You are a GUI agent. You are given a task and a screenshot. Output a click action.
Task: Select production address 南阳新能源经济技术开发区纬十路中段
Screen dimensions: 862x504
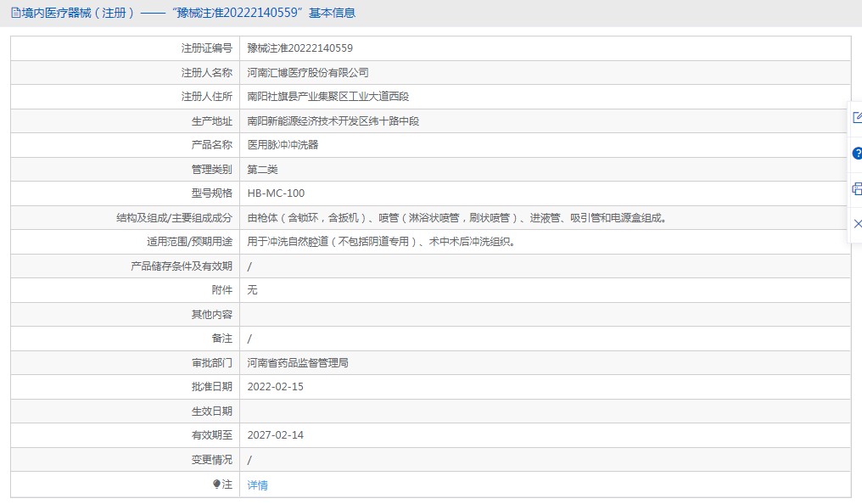(333, 121)
